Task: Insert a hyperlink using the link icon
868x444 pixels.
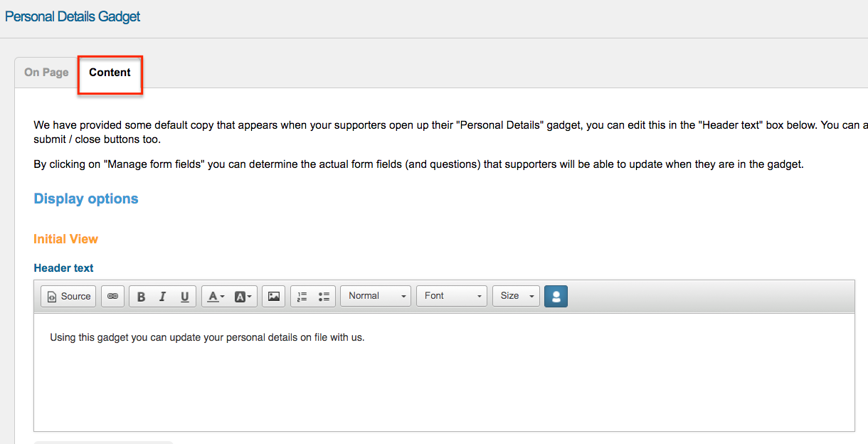Action: click(112, 296)
